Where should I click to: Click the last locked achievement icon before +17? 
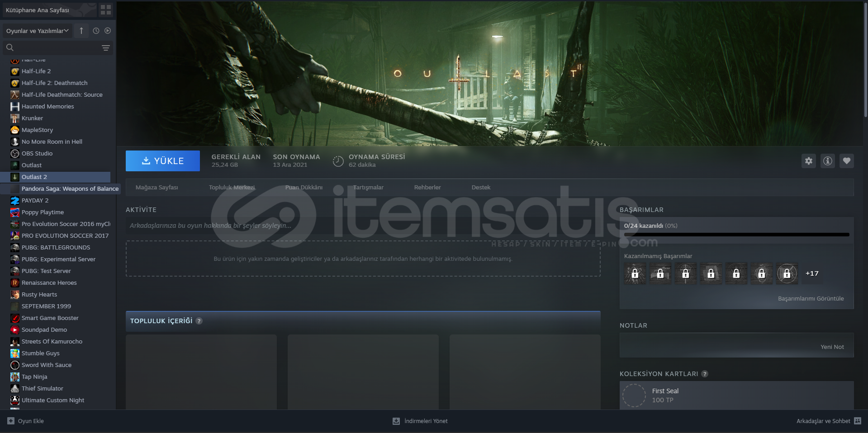pos(787,273)
